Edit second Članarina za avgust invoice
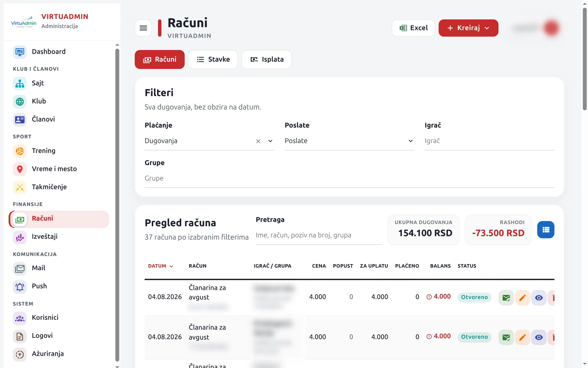This screenshot has width=588, height=368. 522,337
